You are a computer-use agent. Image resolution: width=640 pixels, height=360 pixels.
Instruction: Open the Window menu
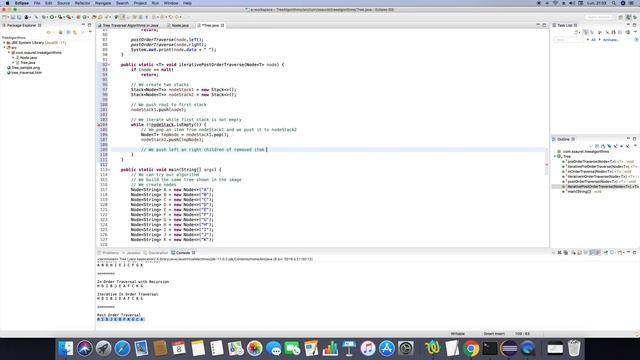(x=171, y=3)
